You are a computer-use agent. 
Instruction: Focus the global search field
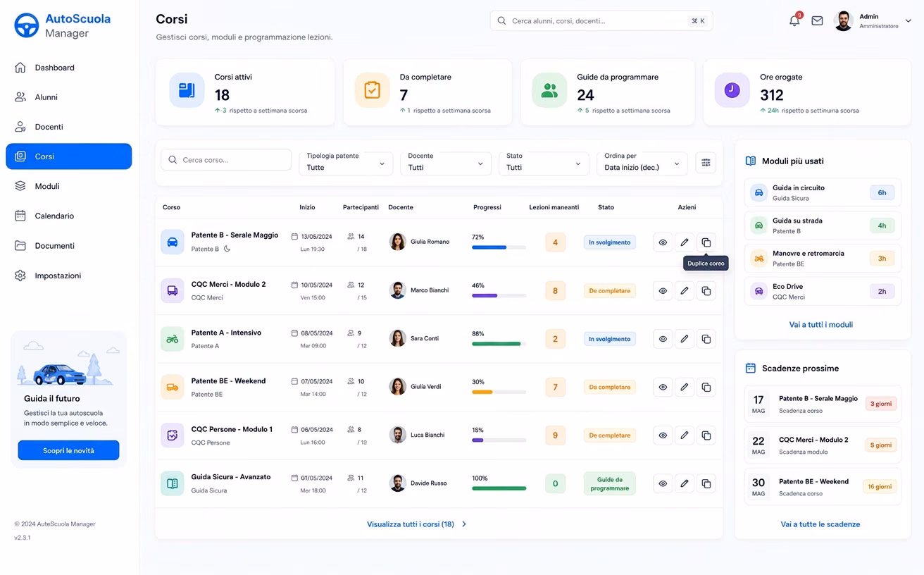click(601, 21)
